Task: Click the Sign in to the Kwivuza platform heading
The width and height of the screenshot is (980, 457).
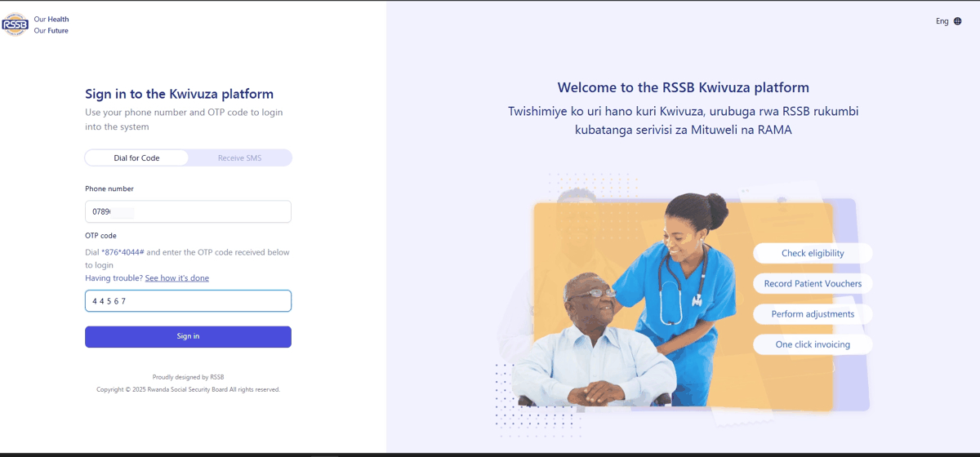Action: 180,94
